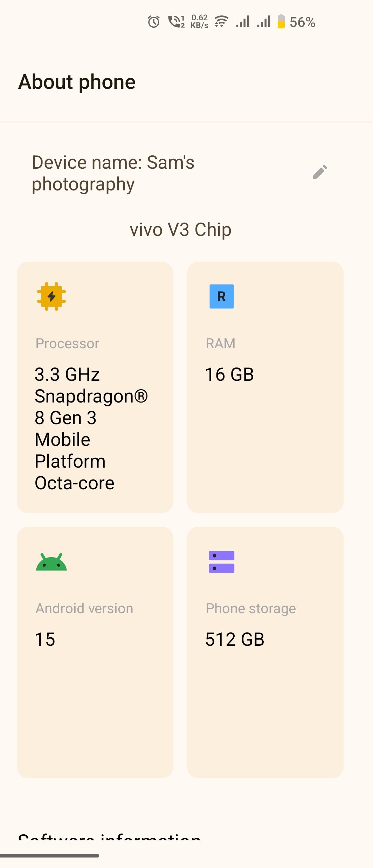This screenshot has width=373, height=868.
Task: Tap the alarm clock status icon
Action: [154, 22]
